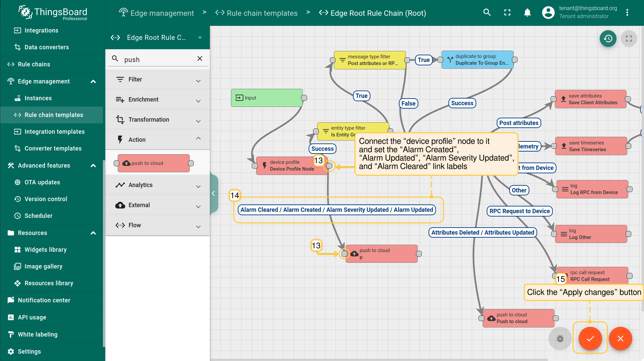Click the search magnifier in top bar
Viewport: 644px width, 361px height.
(x=487, y=13)
